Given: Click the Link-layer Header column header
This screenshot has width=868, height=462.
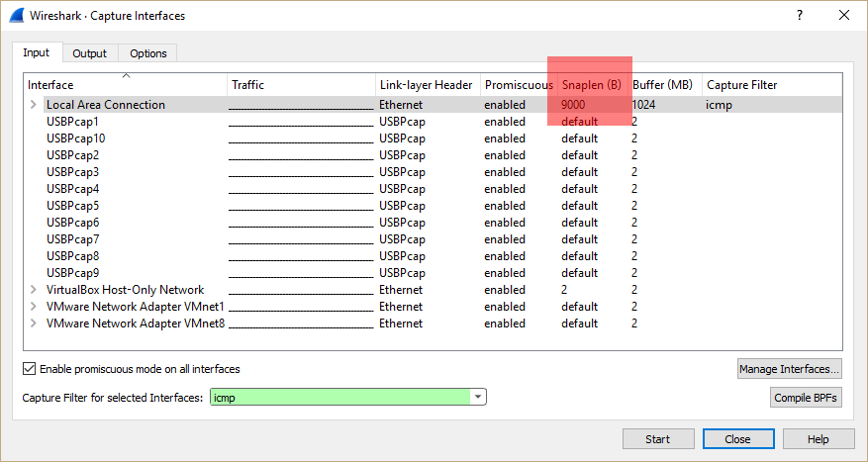Looking at the screenshot, I should 428,85.
